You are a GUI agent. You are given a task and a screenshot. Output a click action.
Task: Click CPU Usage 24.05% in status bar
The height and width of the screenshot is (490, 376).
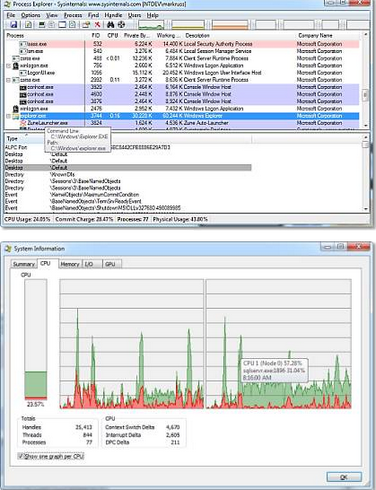[27, 219]
